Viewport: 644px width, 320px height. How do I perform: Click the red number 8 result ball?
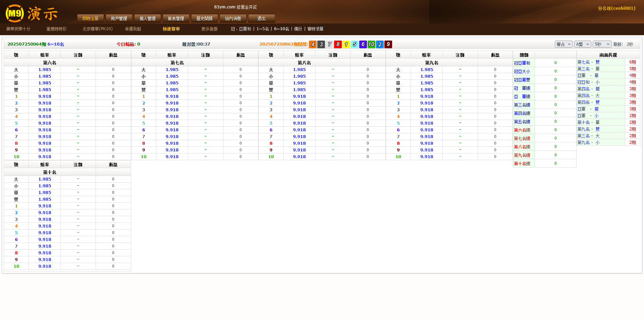click(338, 44)
